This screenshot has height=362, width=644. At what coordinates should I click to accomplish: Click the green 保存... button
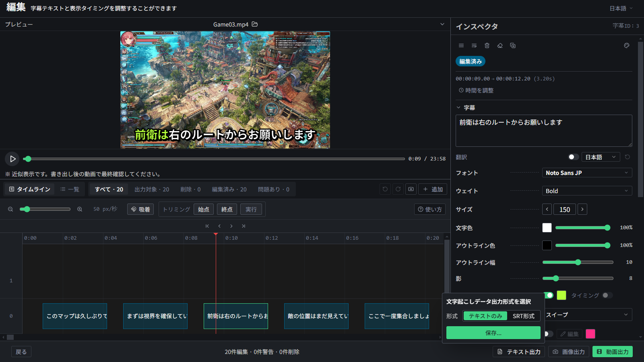pyautogui.click(x=493, y=333)
